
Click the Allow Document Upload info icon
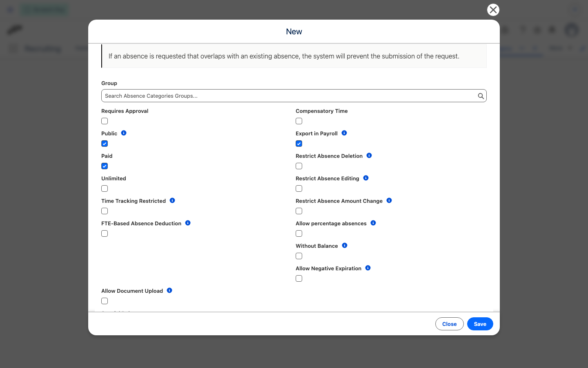(169, 290)
